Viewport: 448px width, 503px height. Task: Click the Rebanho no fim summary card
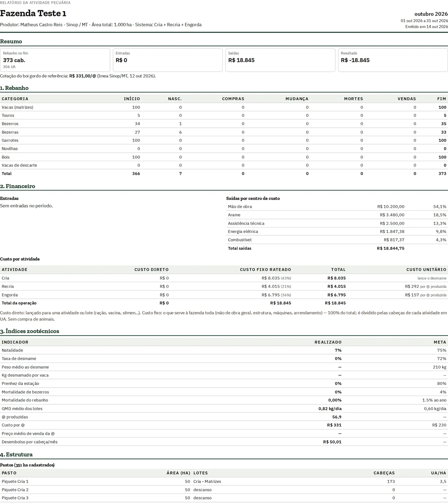click(x=55, y=60)
